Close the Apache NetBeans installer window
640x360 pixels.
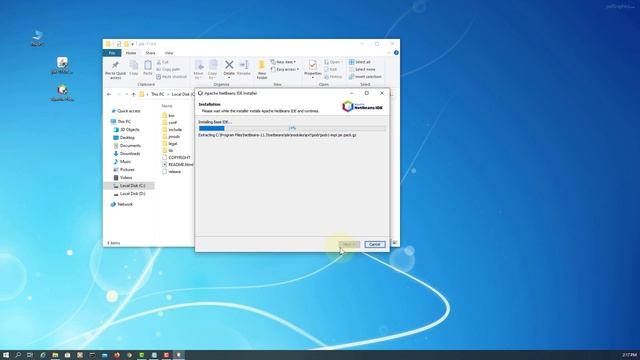point(382,93)
